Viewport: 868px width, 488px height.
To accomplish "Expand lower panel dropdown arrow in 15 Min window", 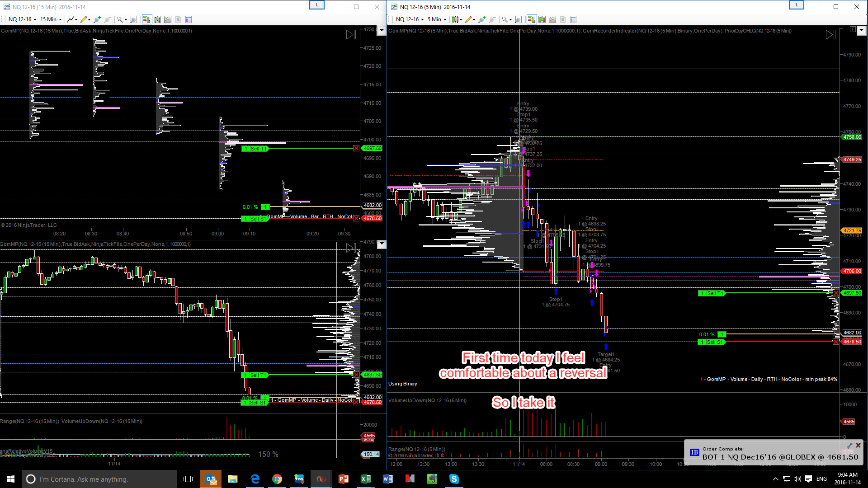I will 382,244.
